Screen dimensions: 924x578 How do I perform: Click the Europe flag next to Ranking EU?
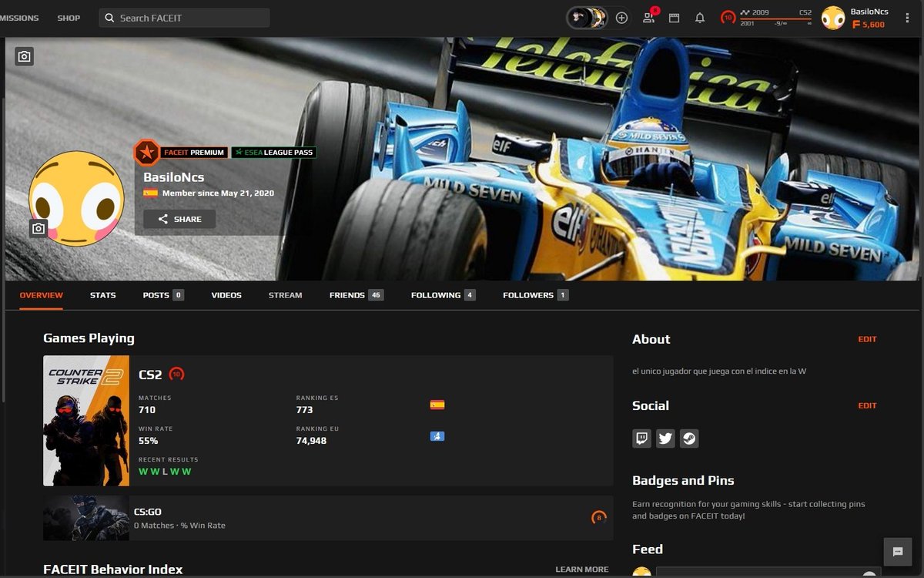pos(437,436)
